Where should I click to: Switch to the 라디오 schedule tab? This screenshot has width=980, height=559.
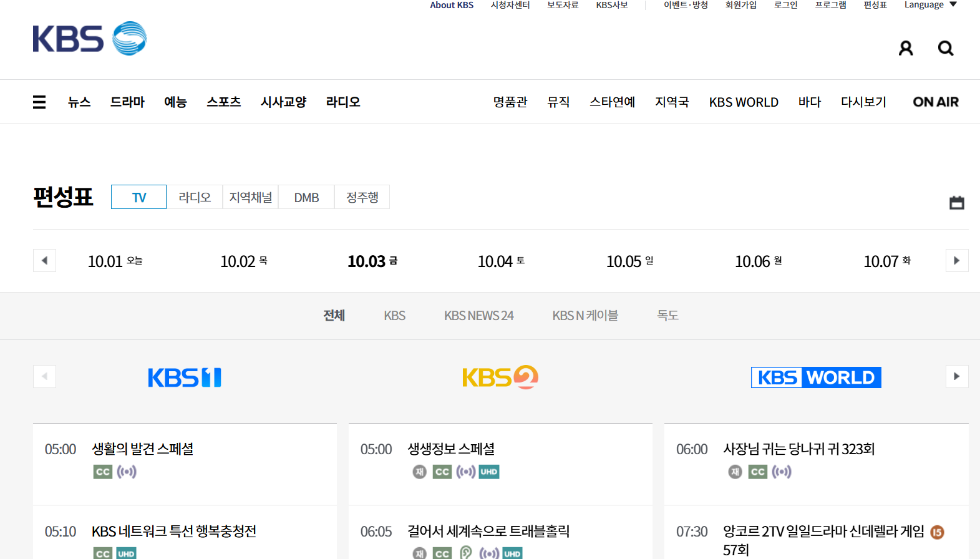195,197
